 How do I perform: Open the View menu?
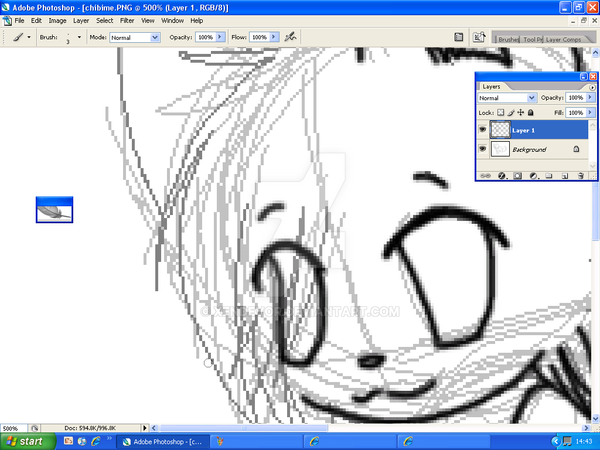pos(148,21)
